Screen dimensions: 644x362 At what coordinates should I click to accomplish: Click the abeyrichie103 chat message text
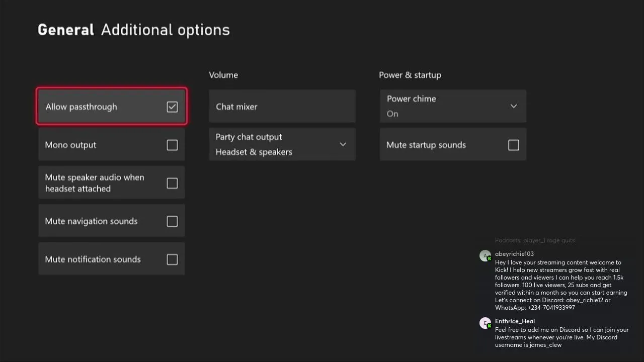(559, 285)
